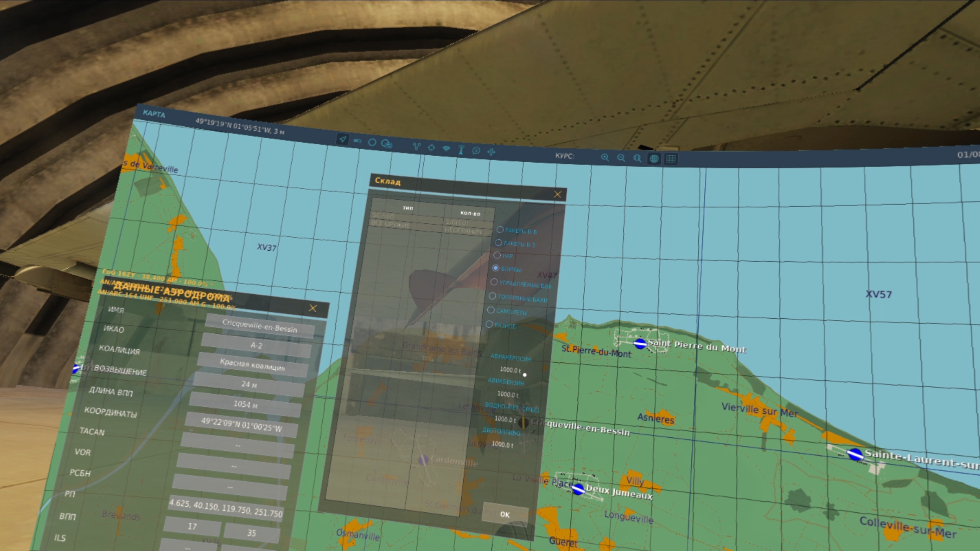The height and width of the screenshot is (551, 980).
Task: Select the УПРАВЛЯЕМЫЕ БОМБЫ radio button
Action: point(494,282)
